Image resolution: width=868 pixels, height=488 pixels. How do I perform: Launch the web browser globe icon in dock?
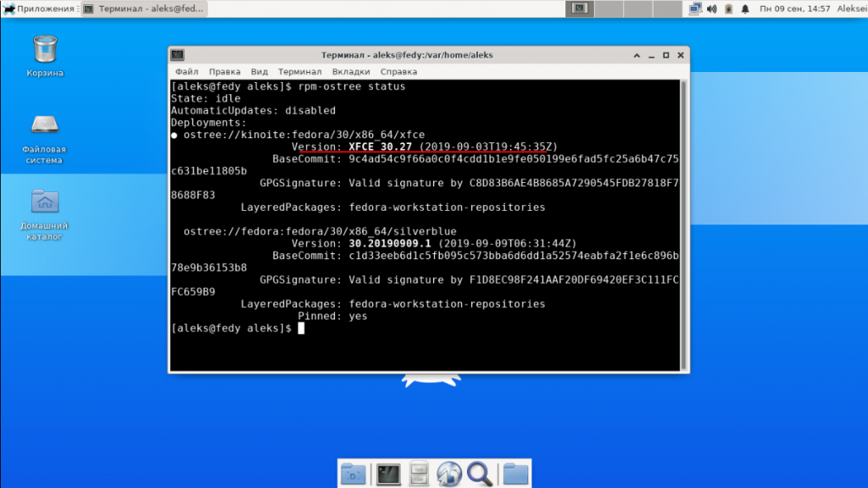click(449, 474)
